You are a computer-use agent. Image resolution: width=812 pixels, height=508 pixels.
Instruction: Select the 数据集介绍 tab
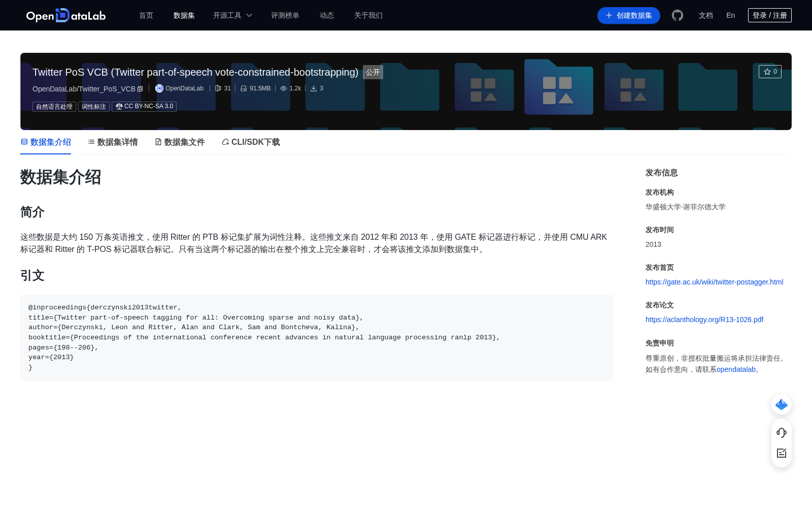coord(46,142)
